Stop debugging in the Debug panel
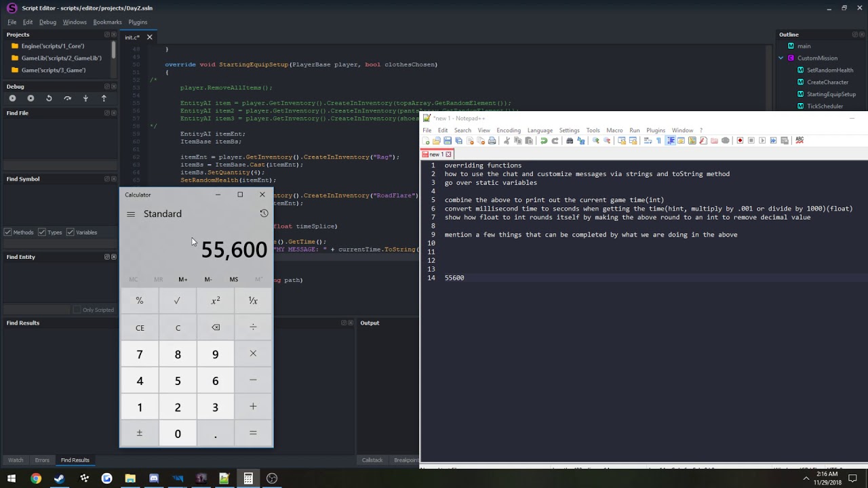The width and height of the screenshot is (868, 488). (x=31, y=98)
